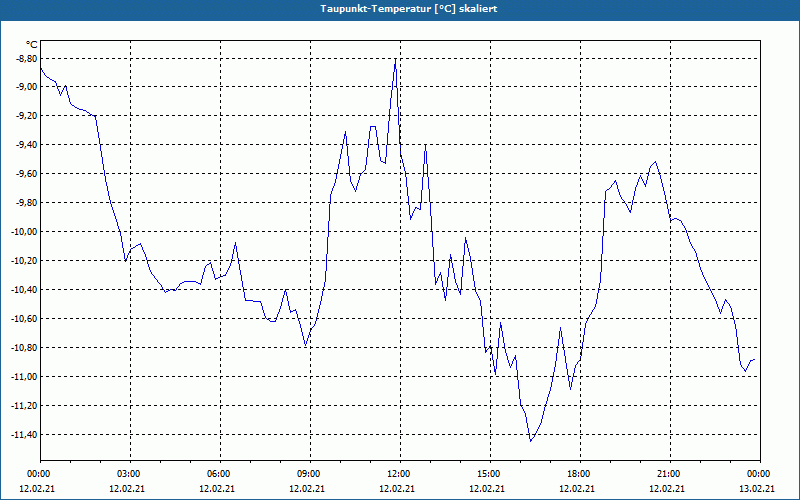Click the curve's highest peak near 12:00
Viewport: 800px width, 500px height.
[x=395, y=59]
